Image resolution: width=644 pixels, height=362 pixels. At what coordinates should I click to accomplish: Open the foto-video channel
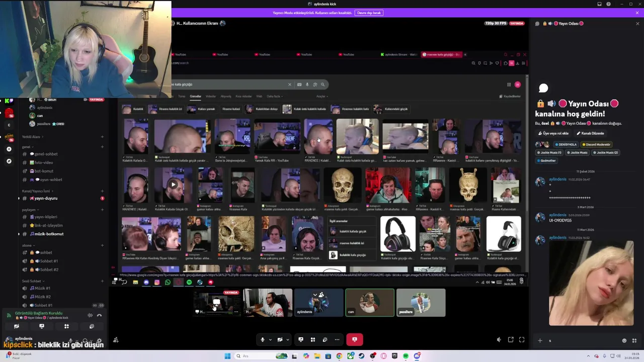click(x=44, y=162)
